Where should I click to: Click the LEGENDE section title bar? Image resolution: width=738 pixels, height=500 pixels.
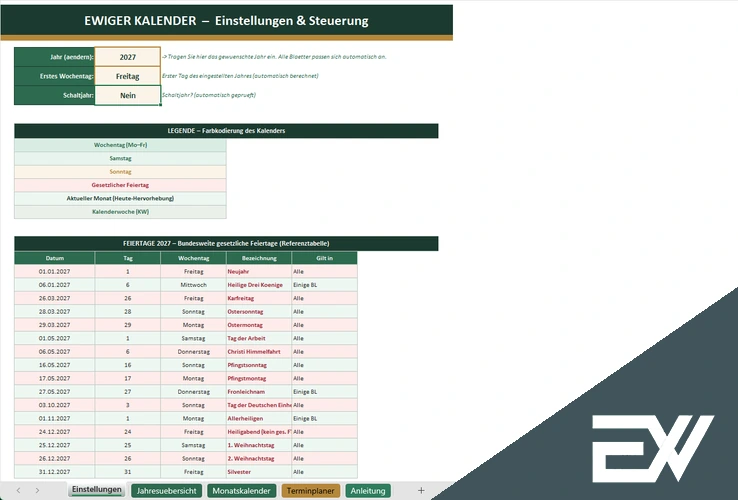coord(226,131)
